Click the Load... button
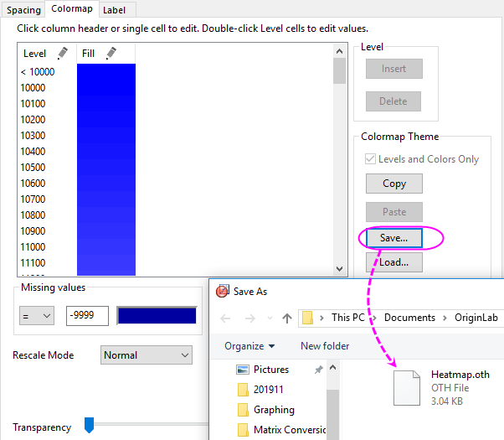Screen dimensions: 504x440 tap(393, 262)
